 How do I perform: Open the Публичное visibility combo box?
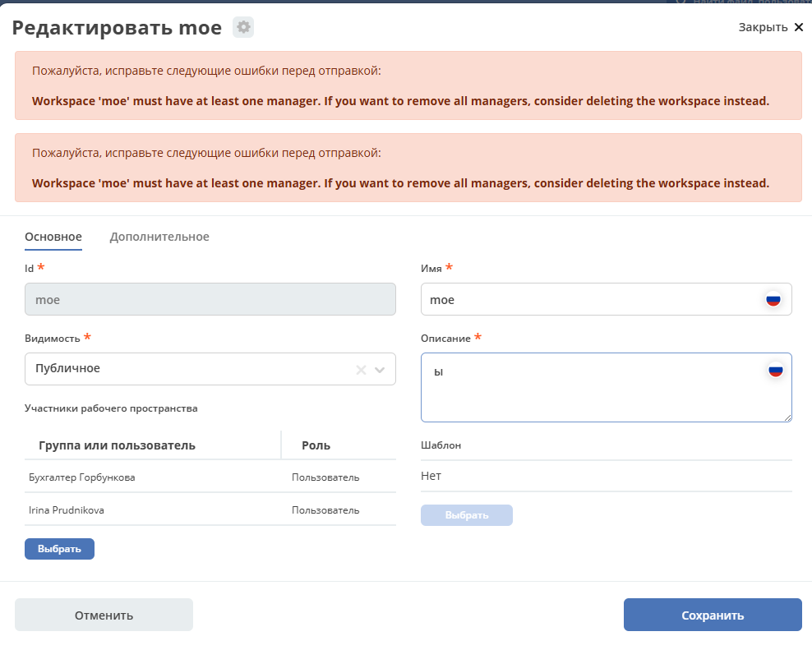click(x=189, y=369)
